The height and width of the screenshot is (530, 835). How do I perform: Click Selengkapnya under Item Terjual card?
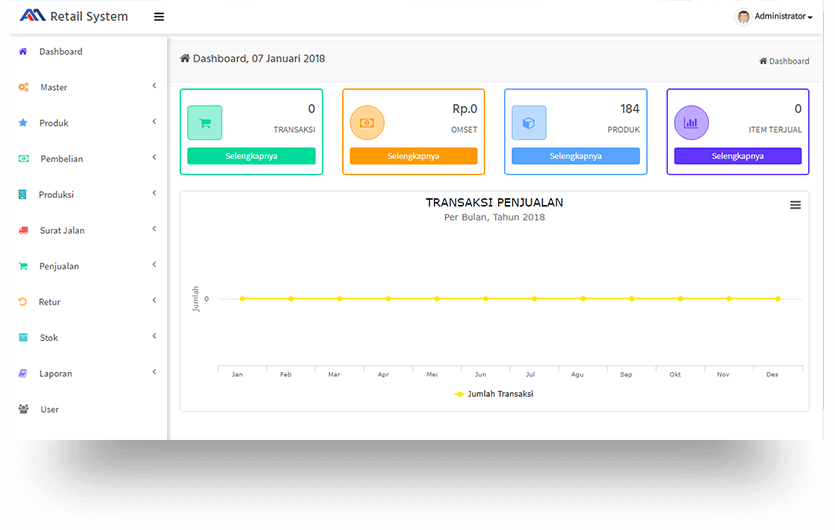(x=738, y=156)
